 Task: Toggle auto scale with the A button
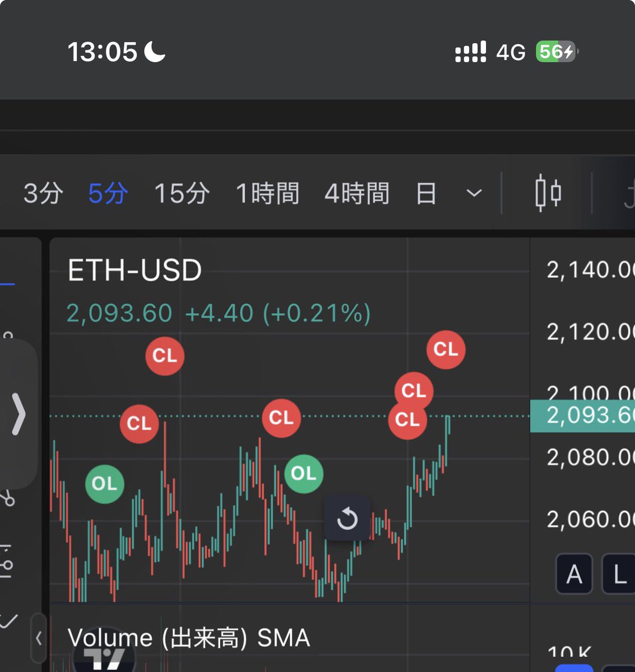pyautogui.click(x=574, y=574)
